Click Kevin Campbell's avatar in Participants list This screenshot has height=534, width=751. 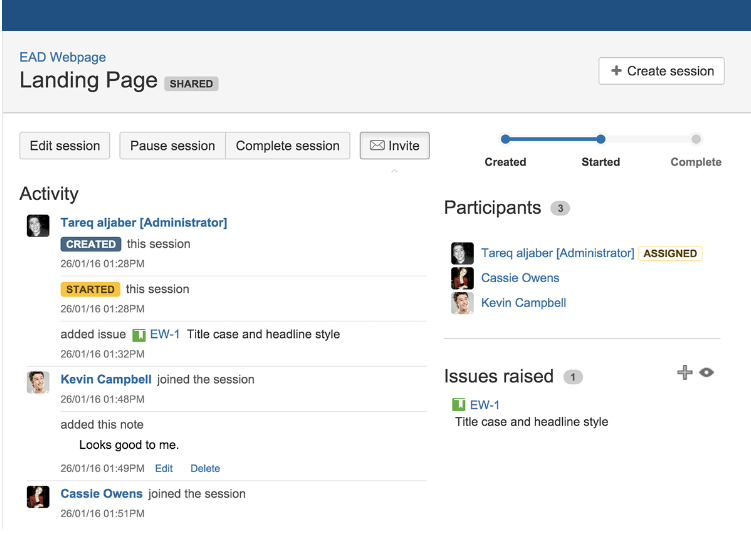click(462, 303)
